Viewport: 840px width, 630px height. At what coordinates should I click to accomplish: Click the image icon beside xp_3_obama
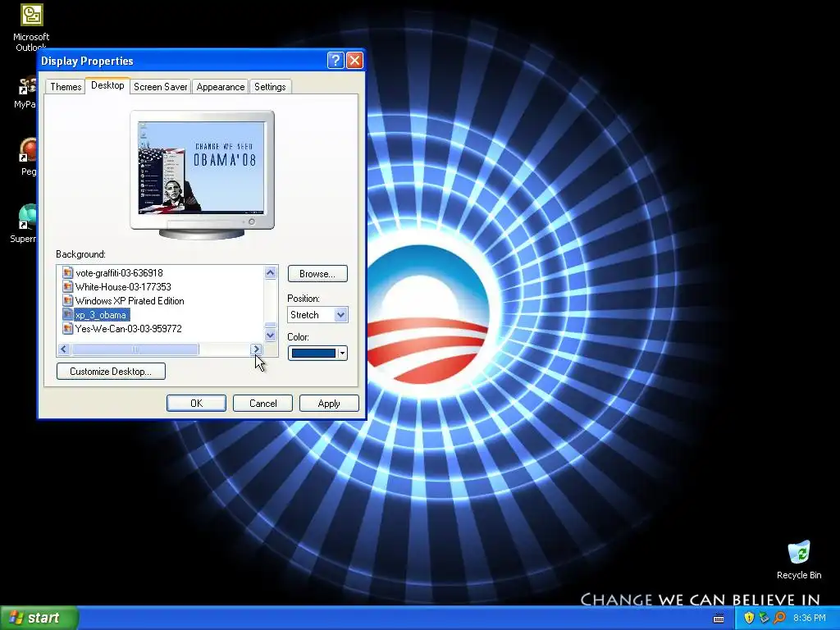pyautogui.click(x=67, y=314)
